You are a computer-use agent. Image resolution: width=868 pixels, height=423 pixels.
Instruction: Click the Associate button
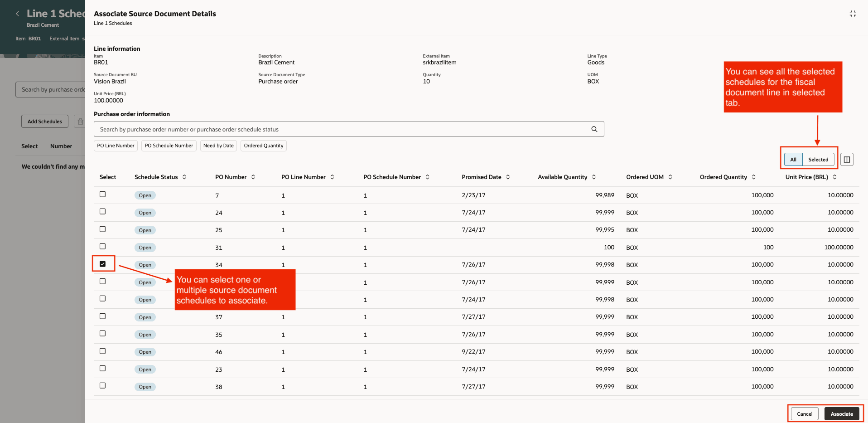[842, 414]
